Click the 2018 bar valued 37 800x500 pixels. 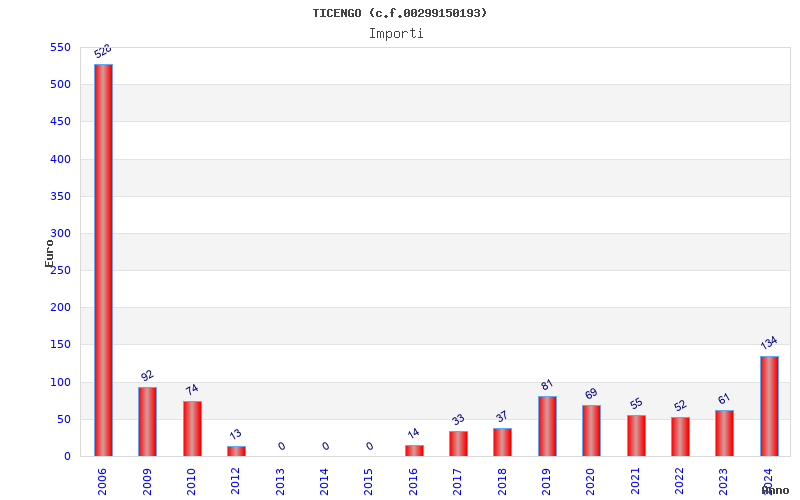(503, 442)
